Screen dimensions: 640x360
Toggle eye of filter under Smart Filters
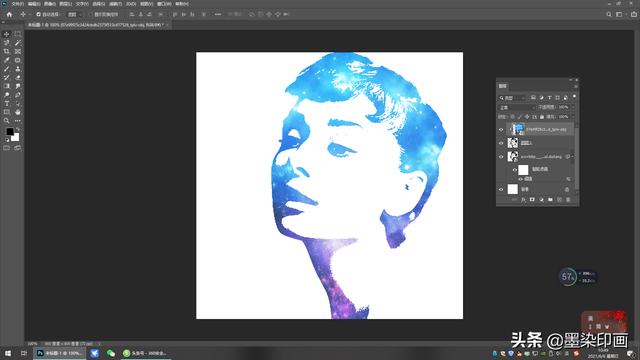(x=520, y=179)
